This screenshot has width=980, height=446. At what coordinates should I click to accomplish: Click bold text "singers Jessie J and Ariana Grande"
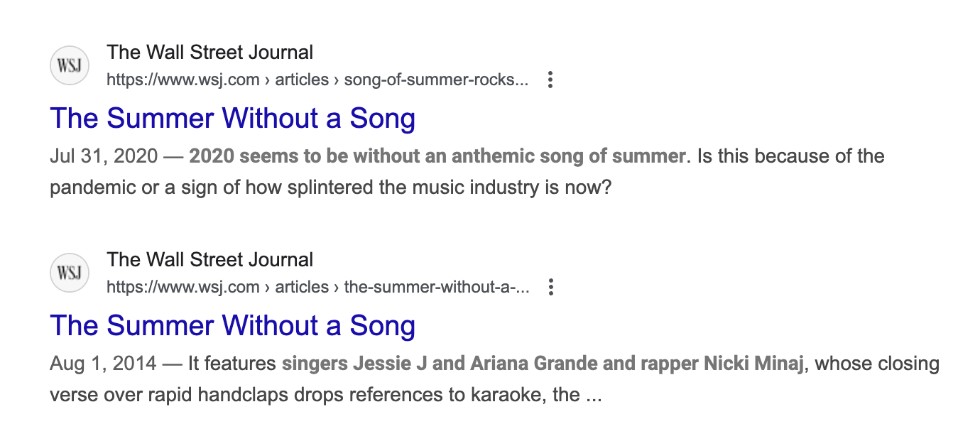coord(440,364)
